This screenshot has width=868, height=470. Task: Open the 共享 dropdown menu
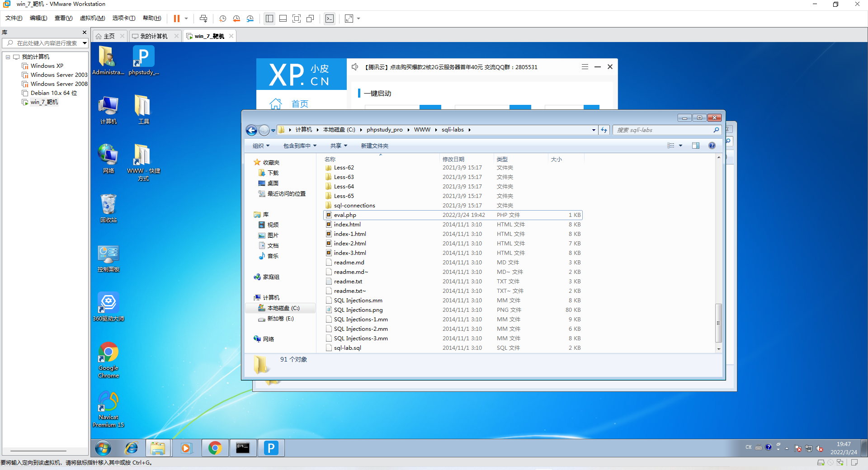[x=339, y=146]
